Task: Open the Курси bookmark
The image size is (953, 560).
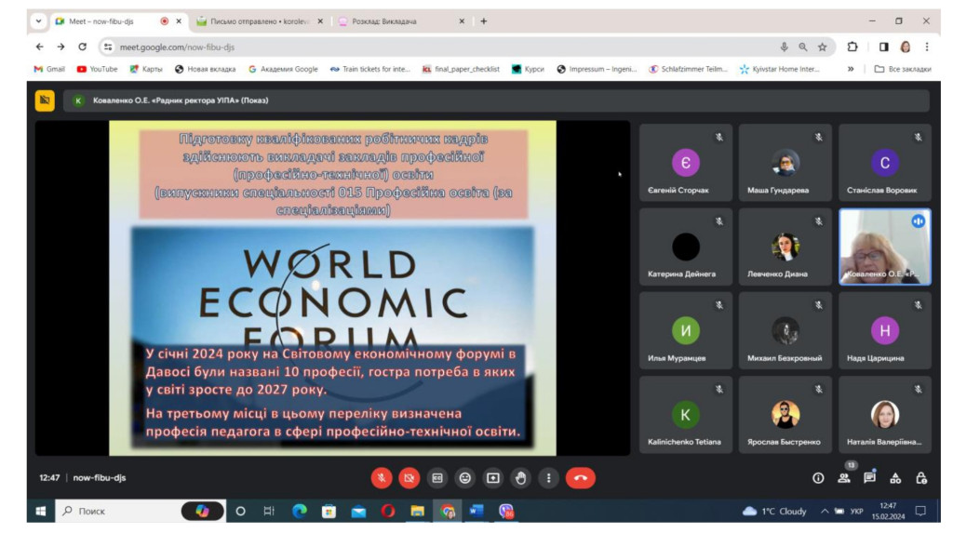Action: [x=528, y=69]
